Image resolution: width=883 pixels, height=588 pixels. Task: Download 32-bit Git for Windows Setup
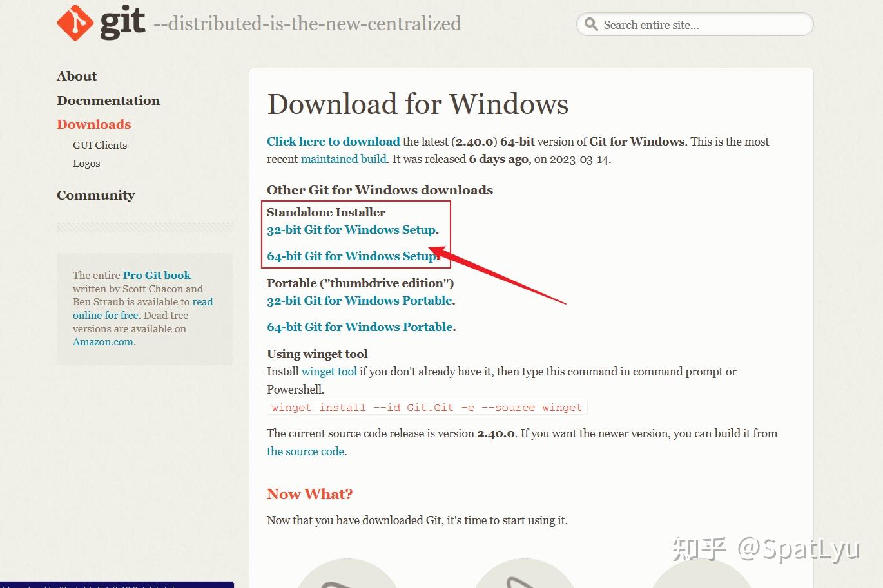tap(351, 229)
